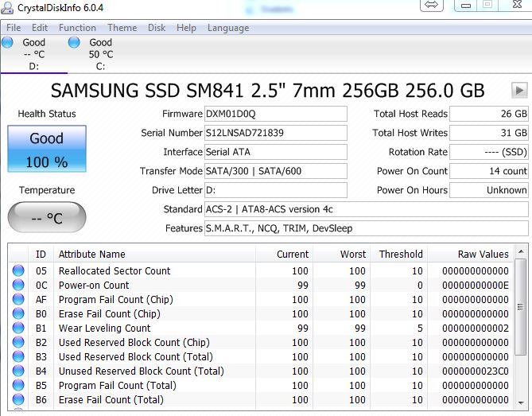Open the File menu
This screenshot has width=532, height=416.
[14, 28]
